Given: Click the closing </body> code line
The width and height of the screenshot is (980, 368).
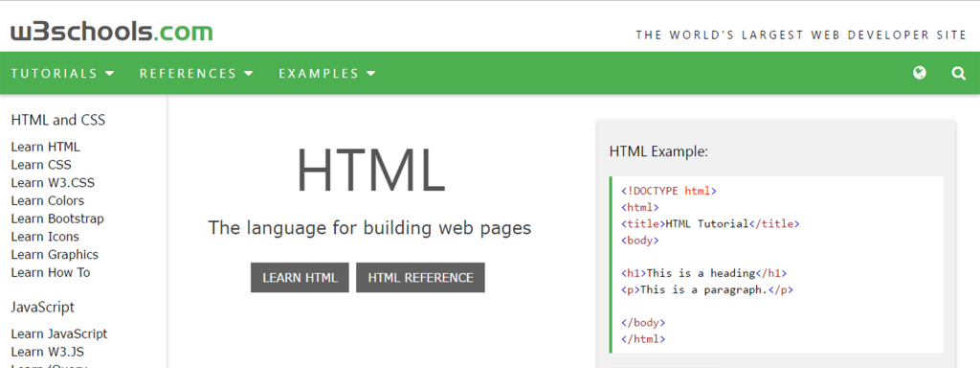Looking at the screenshot, I should click(x=643, y=323).
